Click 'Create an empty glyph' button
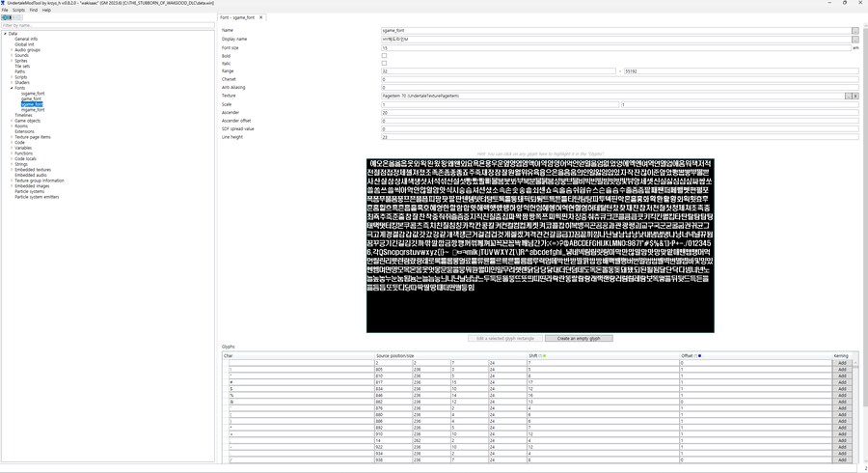Screen dimensions: 868x473 [x=579, y=339]
